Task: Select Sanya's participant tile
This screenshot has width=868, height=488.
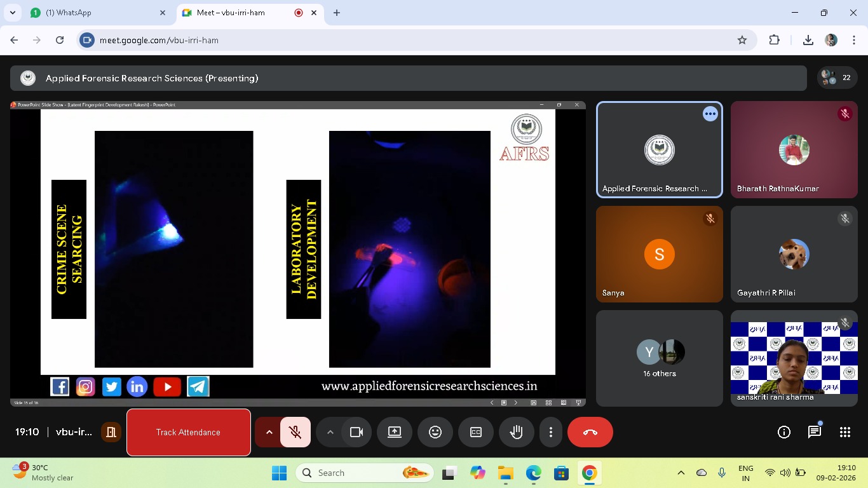Action: (x=660, y=254)
